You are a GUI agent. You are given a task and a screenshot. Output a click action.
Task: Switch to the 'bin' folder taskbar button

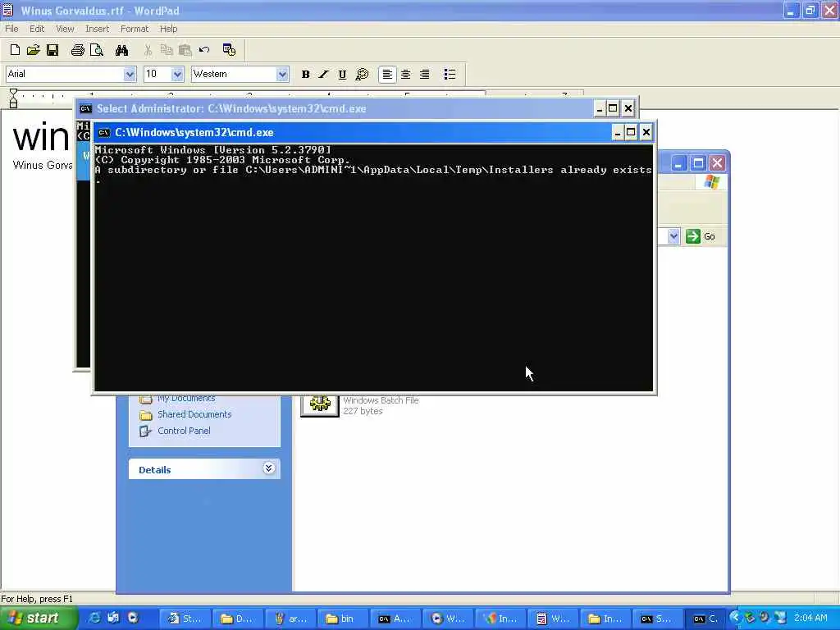[x=343, y=619]
